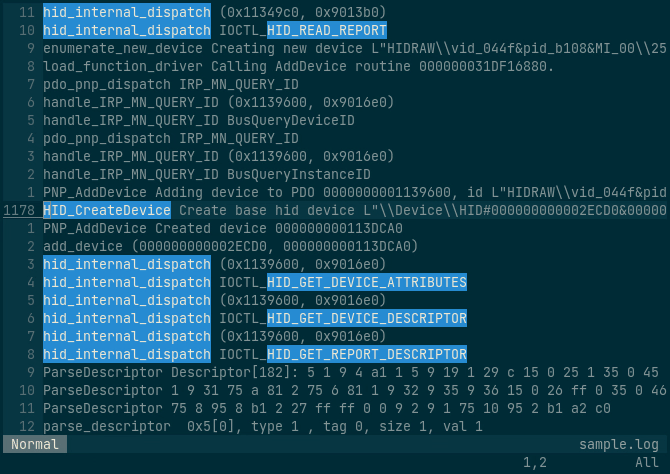Click the Normal mode indicator
Image resolution: width=670 pixels, height=474 pixels.
(x=35, y=444)
